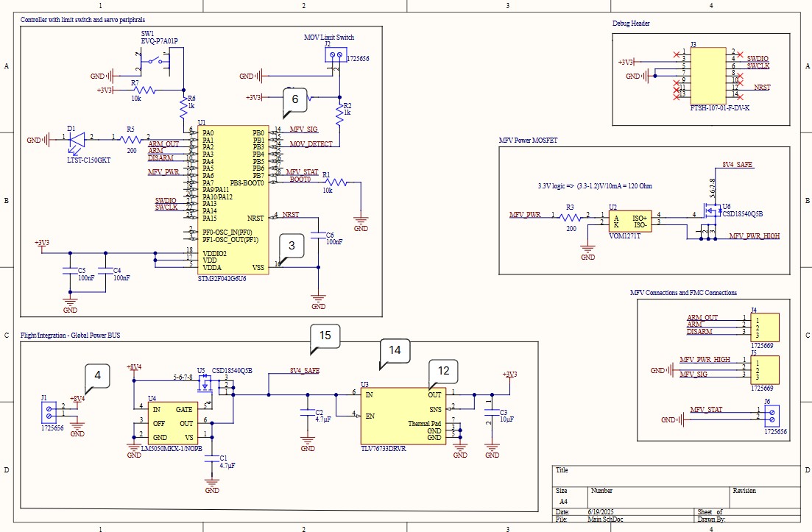Click the SWDIO net label on U1
812x532 pixels.
[165, 199]
